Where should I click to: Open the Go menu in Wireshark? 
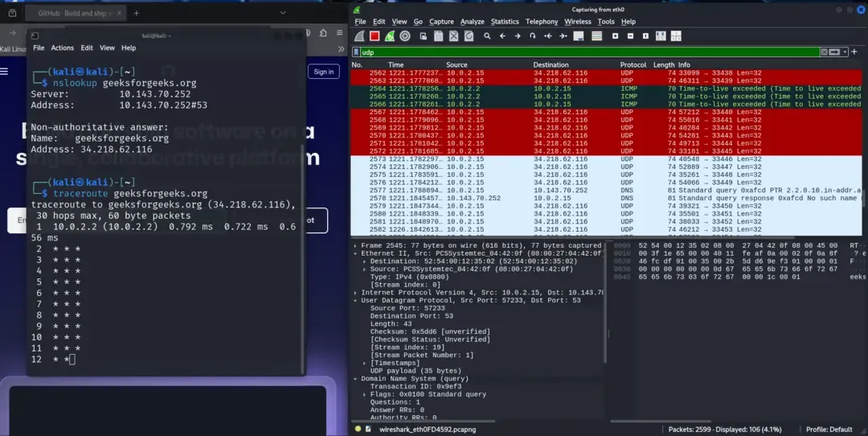(418, 22)
